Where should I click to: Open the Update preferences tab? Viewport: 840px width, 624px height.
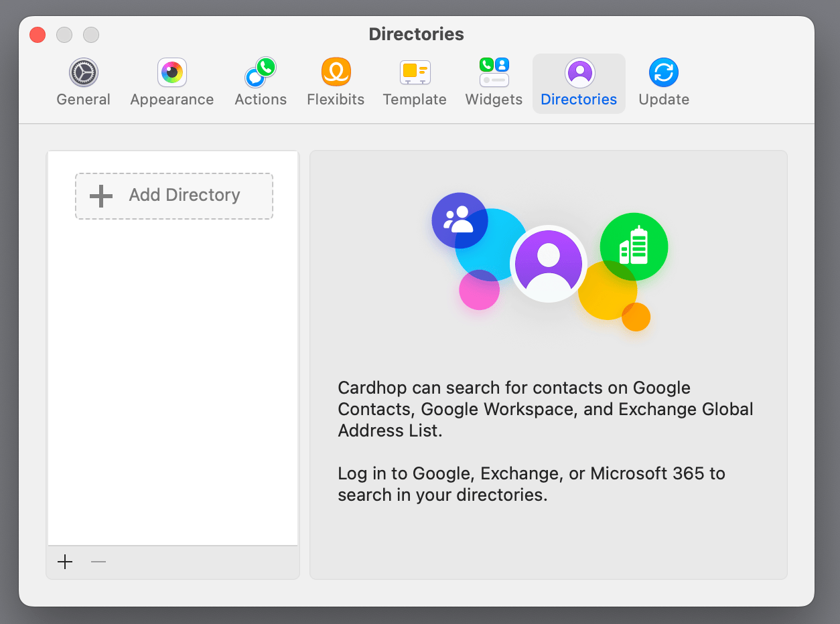click(x=664, y=84)
